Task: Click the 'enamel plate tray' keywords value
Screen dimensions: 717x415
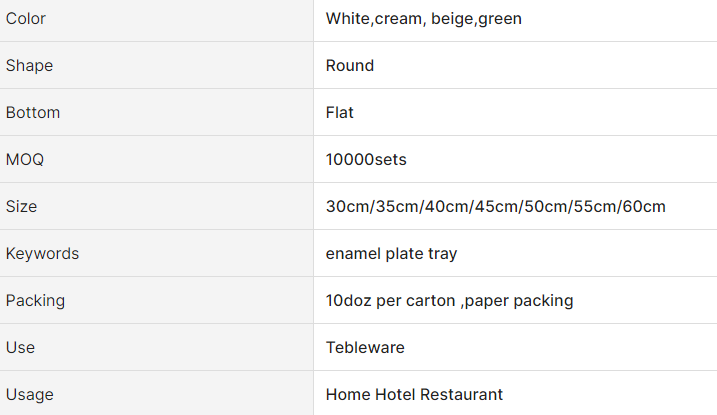Action: point(391,254)
